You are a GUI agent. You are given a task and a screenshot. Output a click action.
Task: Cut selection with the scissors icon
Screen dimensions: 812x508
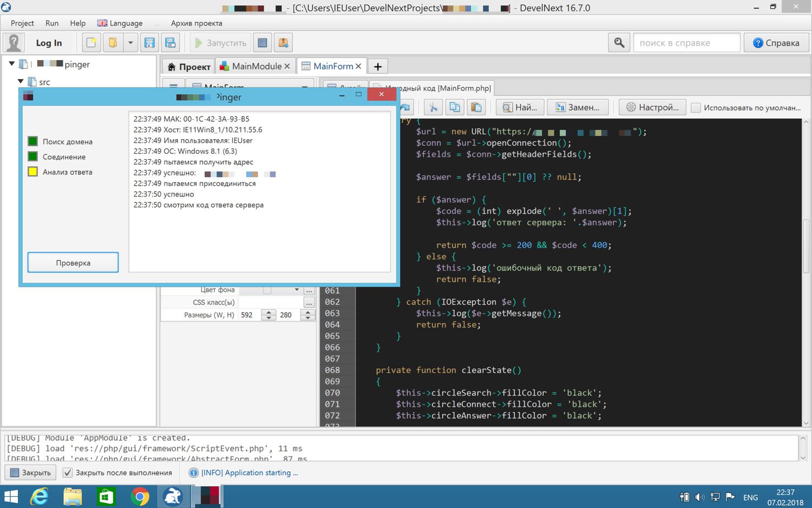[x=433, y=107]
